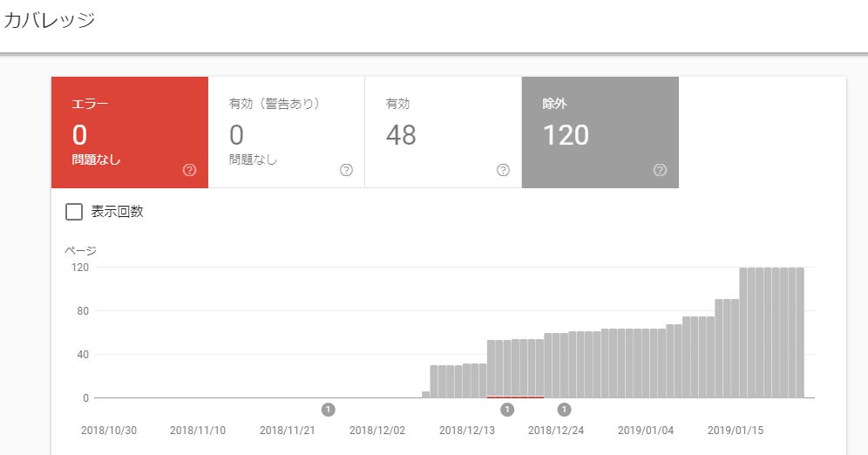
Task: Select the 有効(警告あり) status tab
Action: [x=286, y=132]
